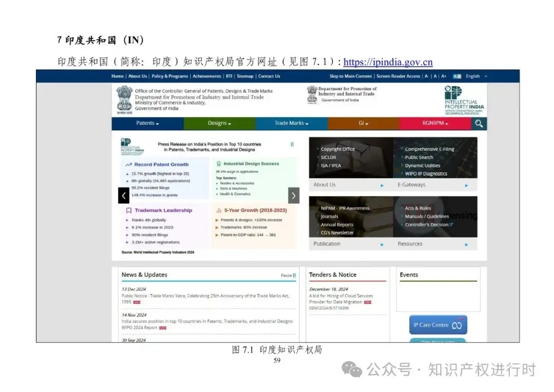Click the IP Care Centre button

438,325
